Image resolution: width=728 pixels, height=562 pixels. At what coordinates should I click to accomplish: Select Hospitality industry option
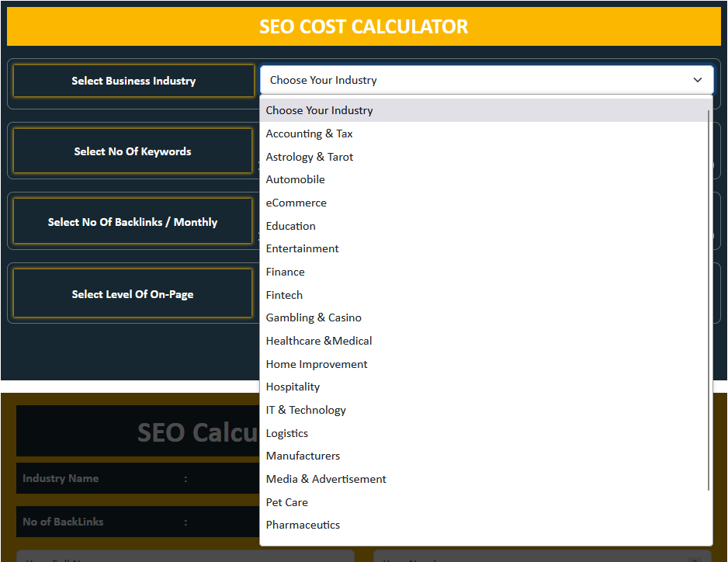pyautogui.click(x=293, y=387)
